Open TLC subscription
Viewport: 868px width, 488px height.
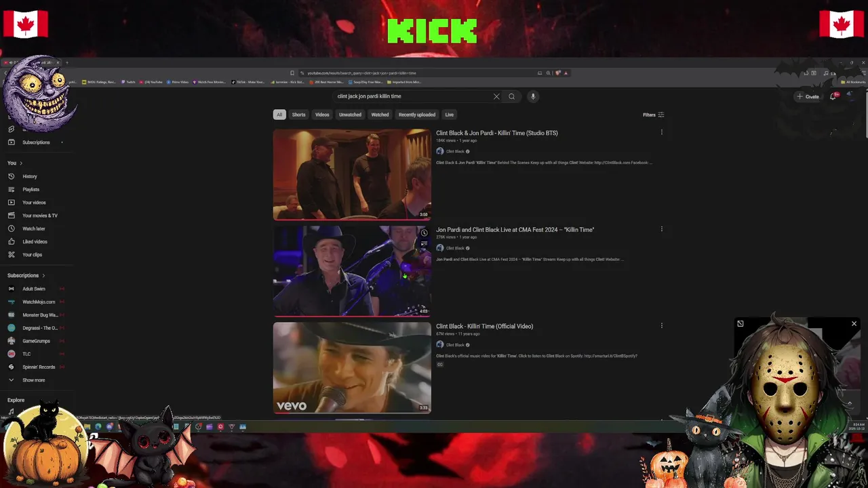coord(26,354)
